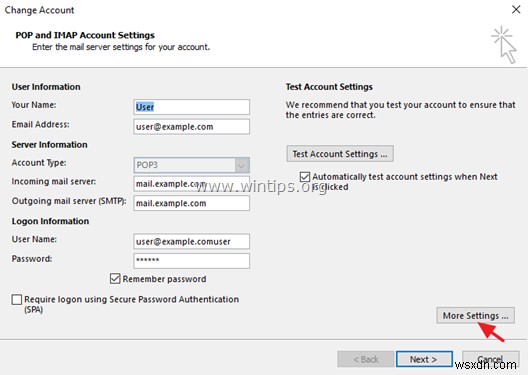
Task: Enable Require logon using Secure Password Authentication
Action: pos(17,299)
